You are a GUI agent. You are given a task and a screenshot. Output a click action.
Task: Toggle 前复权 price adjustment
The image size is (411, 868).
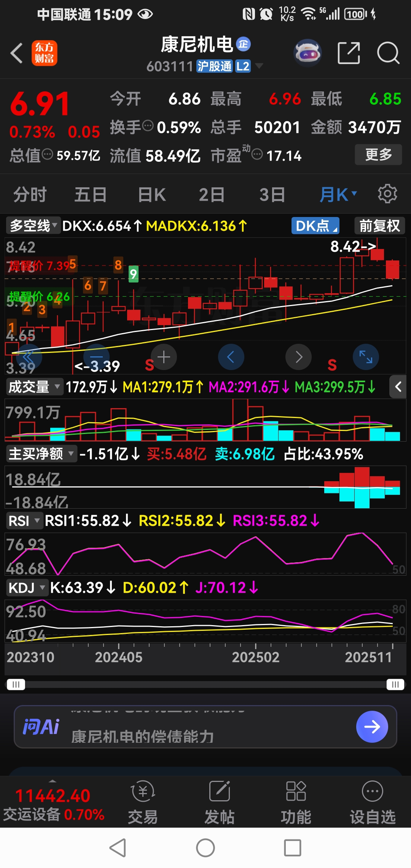pos(379,226)
